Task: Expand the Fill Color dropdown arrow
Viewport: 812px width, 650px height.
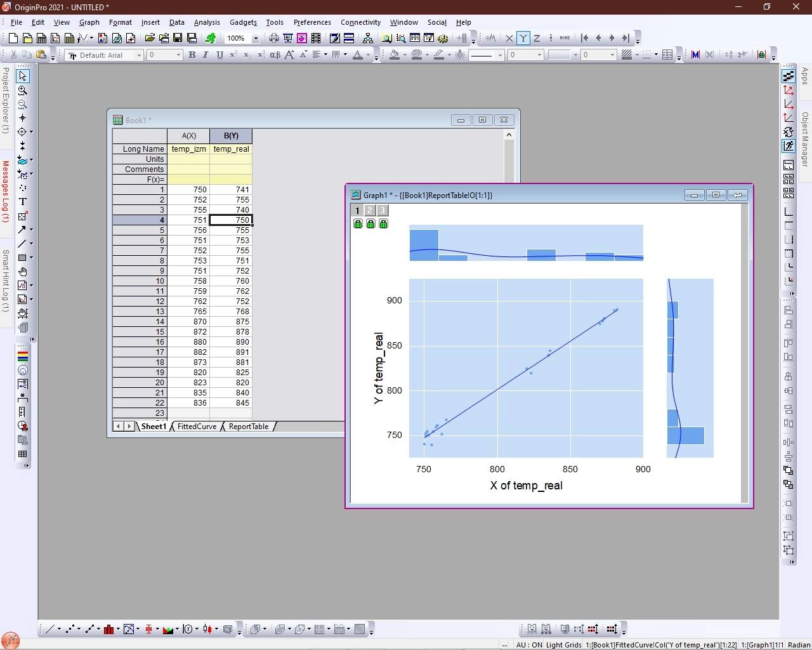Action: tap(404, 55)
